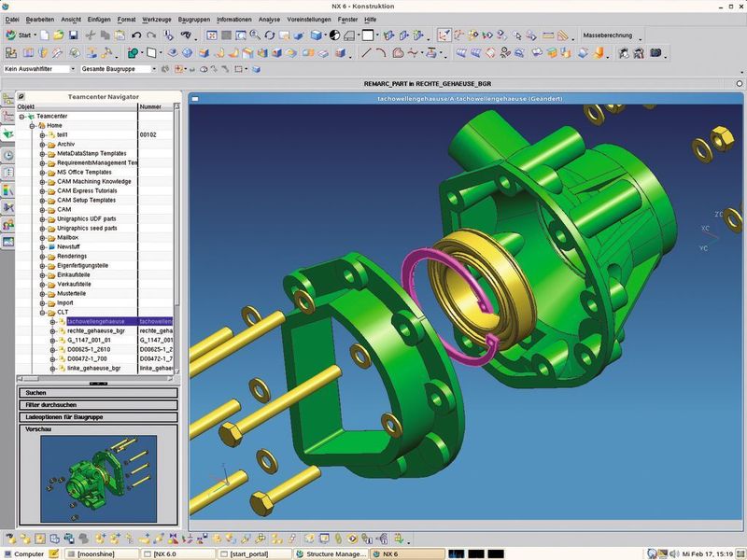Screen dimensions: 747x560
Task: Open the Bearbeiten menu
Action: click(40, 20)
